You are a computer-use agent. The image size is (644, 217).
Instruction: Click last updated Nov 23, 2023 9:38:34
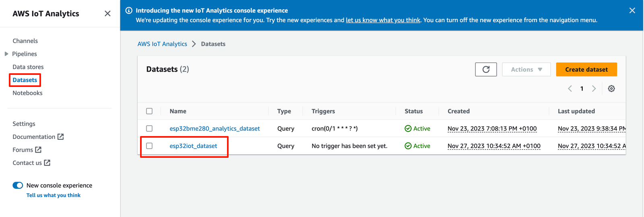592,128
